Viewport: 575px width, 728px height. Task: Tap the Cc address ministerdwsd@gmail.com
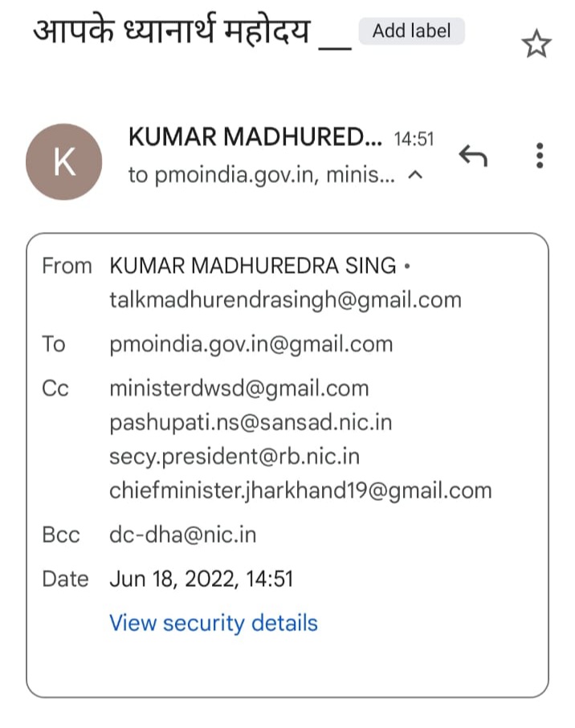tap(239, 388)
